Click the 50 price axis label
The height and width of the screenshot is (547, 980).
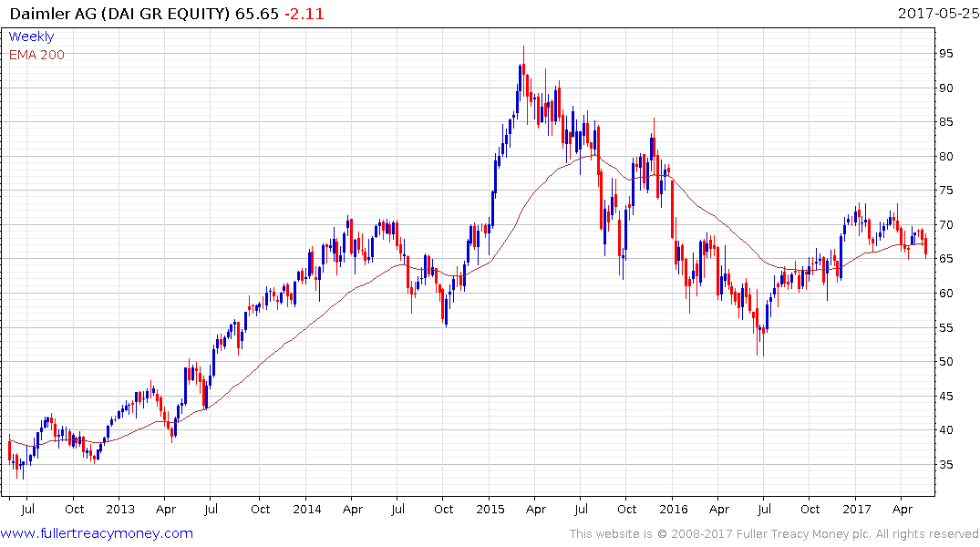point(946,362)
